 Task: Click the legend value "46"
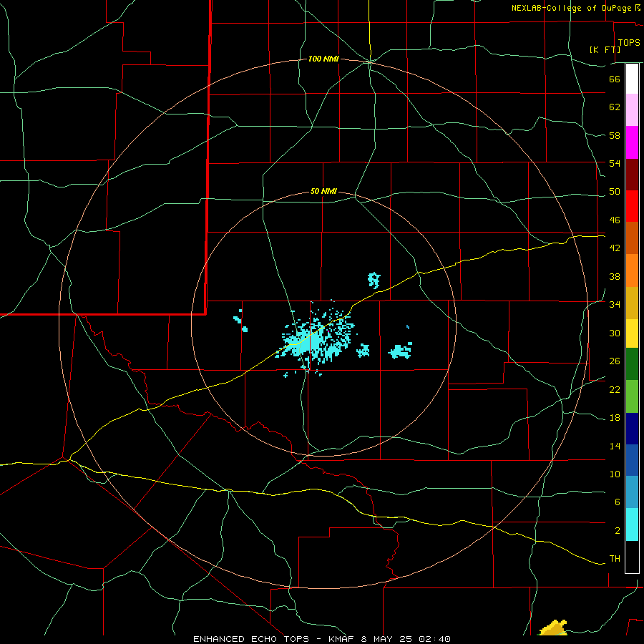615,220
